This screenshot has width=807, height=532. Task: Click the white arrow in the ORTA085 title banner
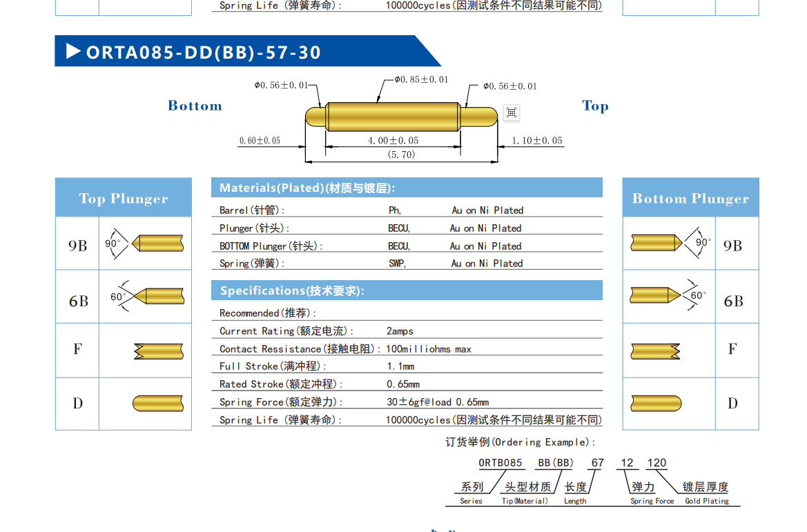coord(73,52)
